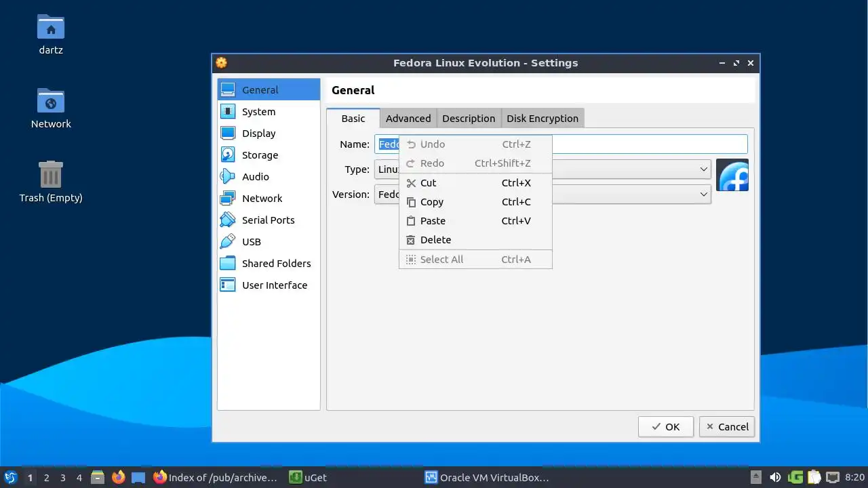The height and width of the screenshot is (488, 868).
Task: Click the show desktop taskbar icon
Action: tap(138, 477)
